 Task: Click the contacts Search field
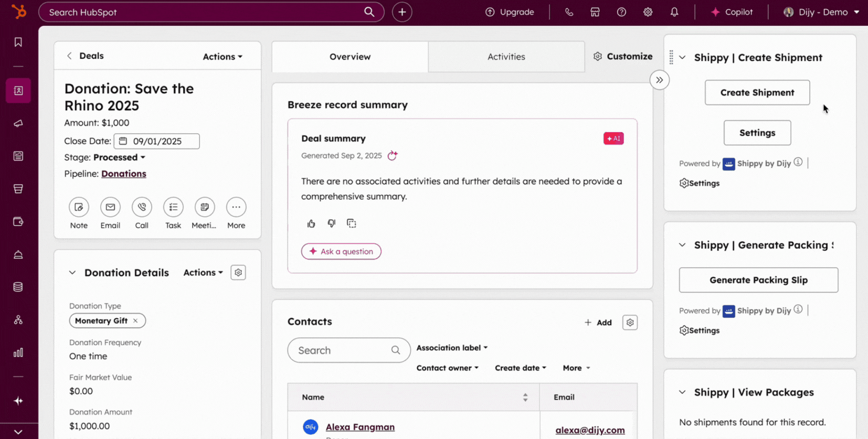342,350
